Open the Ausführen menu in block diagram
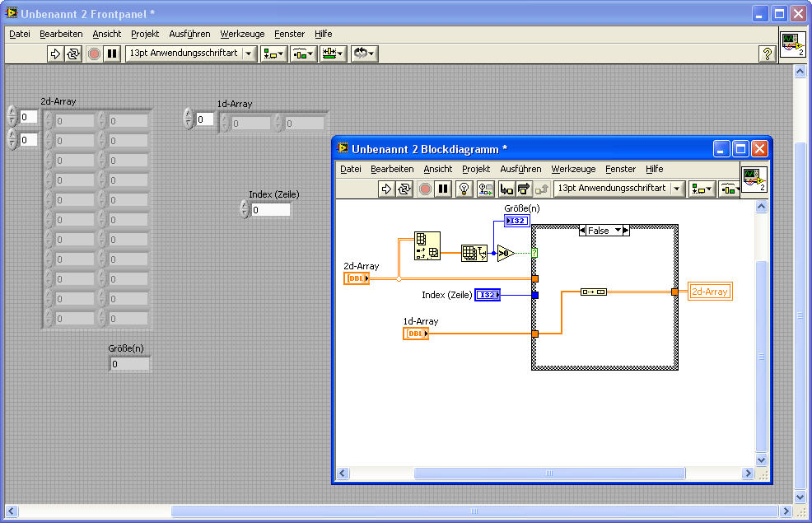Image resolution: width=812 pixels, height=523 pixels. click(x=520, y=169)
